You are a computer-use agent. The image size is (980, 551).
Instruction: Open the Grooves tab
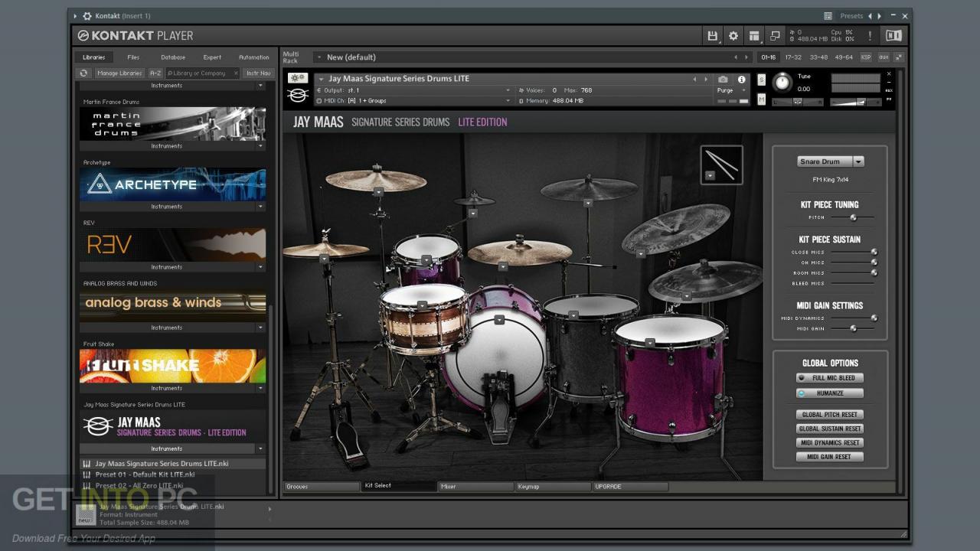[322, 487]
